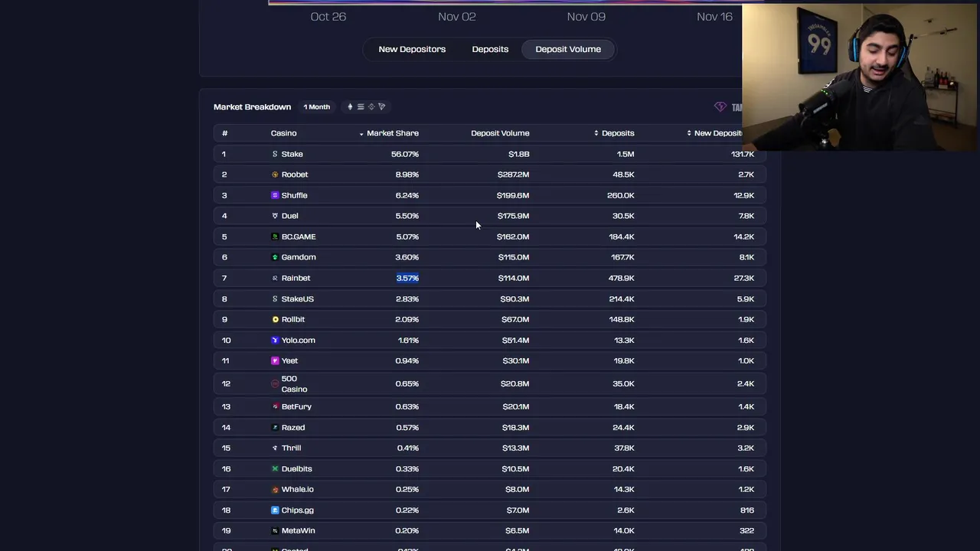Click the Deposit Volume column header

coord(500,133)
